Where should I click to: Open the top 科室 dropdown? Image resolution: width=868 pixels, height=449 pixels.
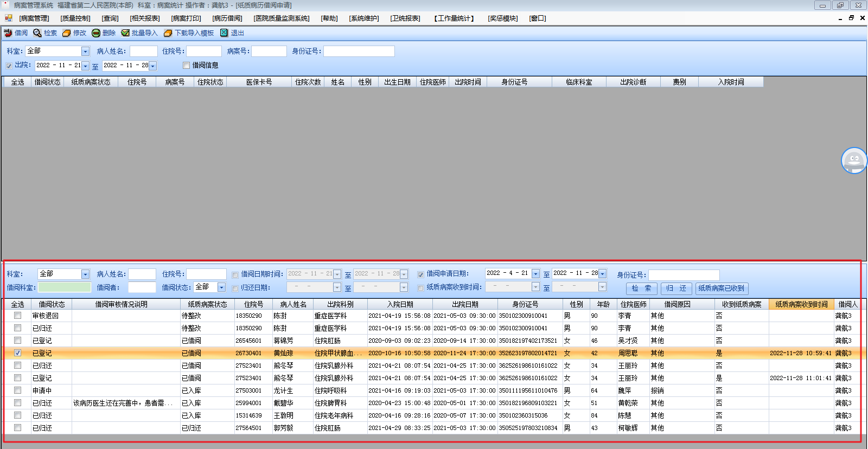85,52
